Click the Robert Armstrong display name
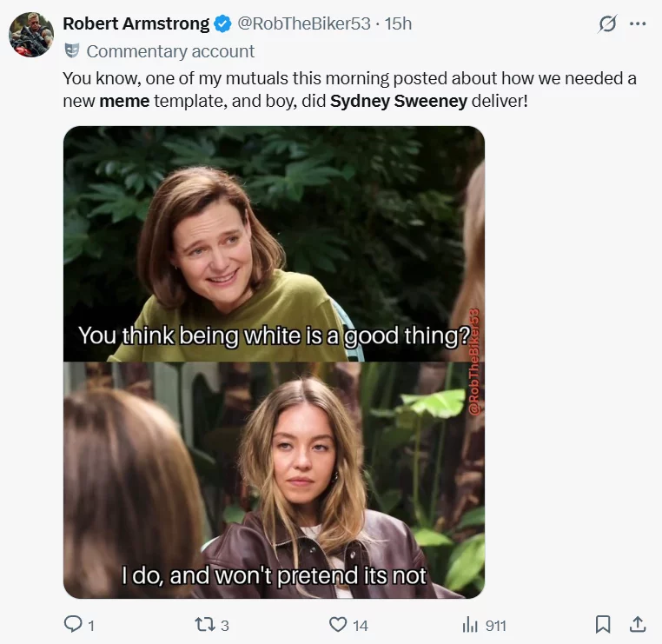 [x=136, y=23]
